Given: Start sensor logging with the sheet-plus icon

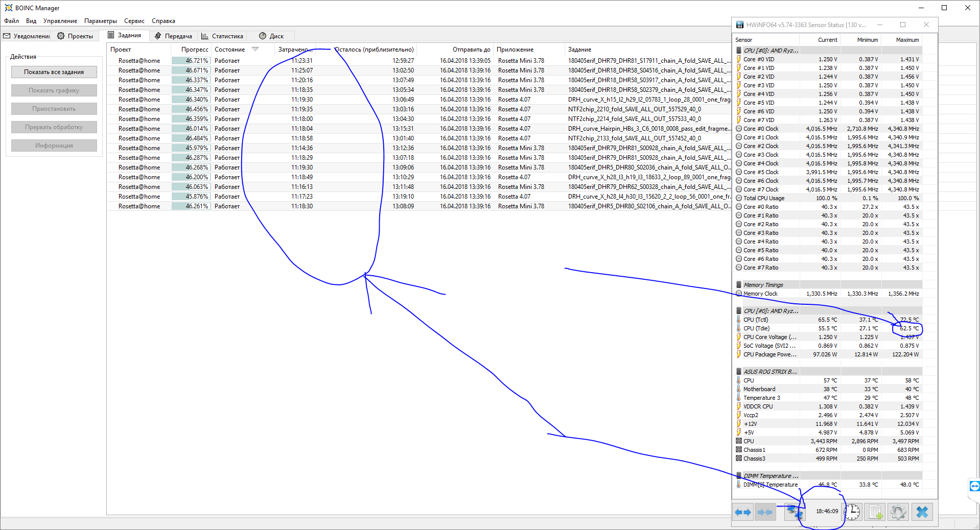Looking at the screenshot, I should pos(875,512).
